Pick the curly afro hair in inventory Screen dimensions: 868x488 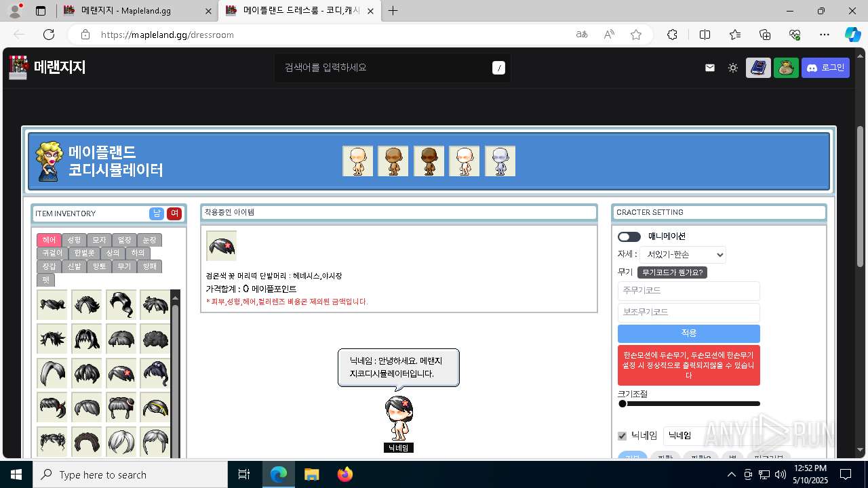[155, 339]
